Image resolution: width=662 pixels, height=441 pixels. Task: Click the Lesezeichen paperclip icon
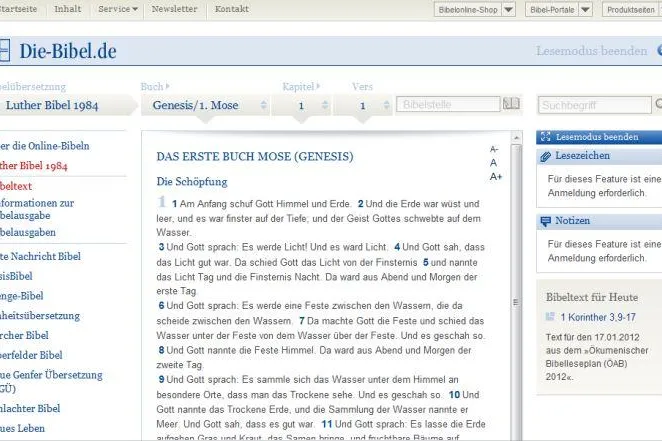coord(545,157)
